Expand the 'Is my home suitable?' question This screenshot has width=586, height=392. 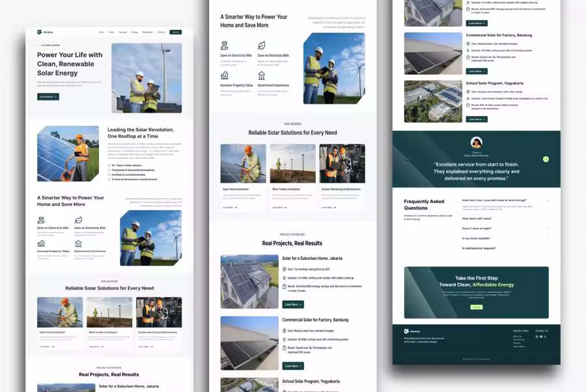pyautogui.click(x=505, y=238)
